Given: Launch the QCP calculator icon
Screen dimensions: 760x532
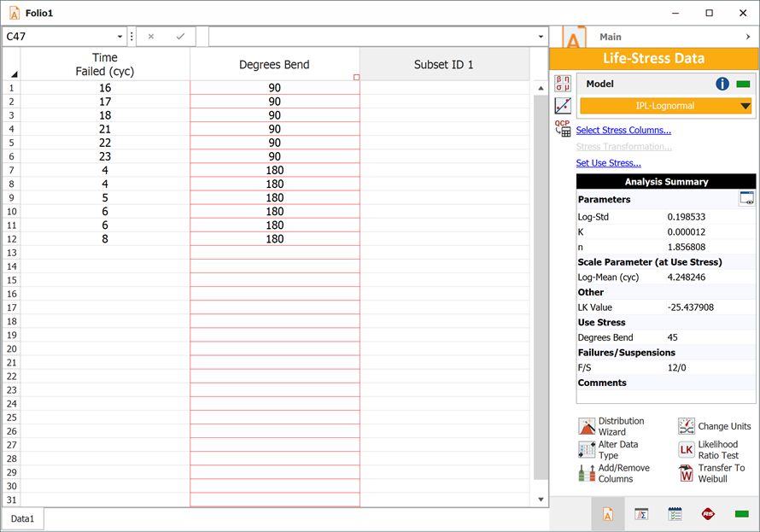Looking at the screenshot, I should (x=563, y=128).
